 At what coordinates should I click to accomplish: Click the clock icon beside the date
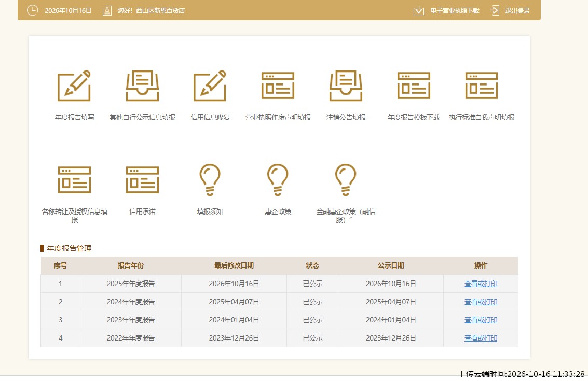tap(33, 10)
